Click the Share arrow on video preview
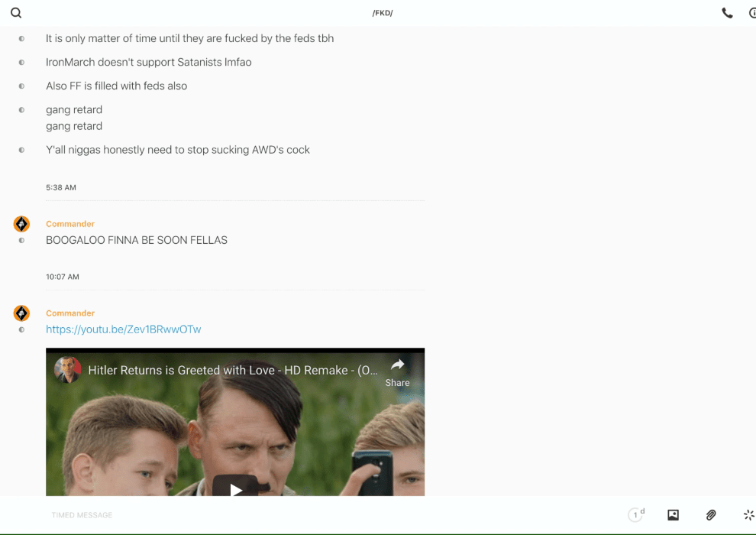The width and height of the screenshot is (756, 535). pos(397,372)
